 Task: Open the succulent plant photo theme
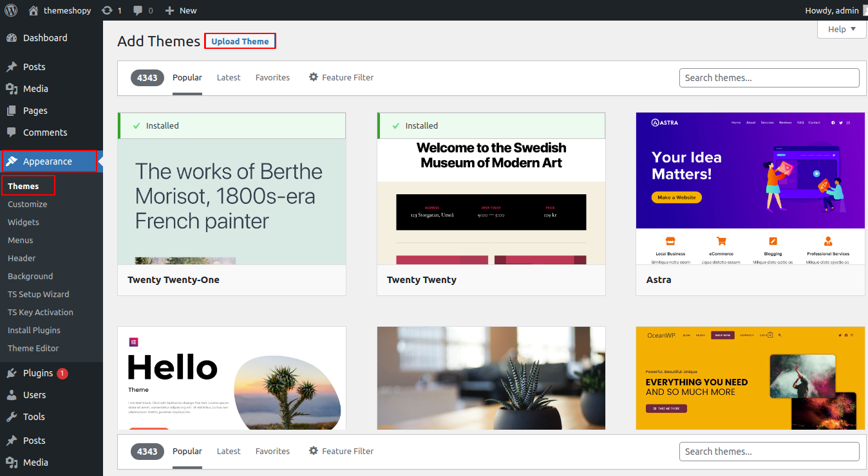(x=491, y=378)
